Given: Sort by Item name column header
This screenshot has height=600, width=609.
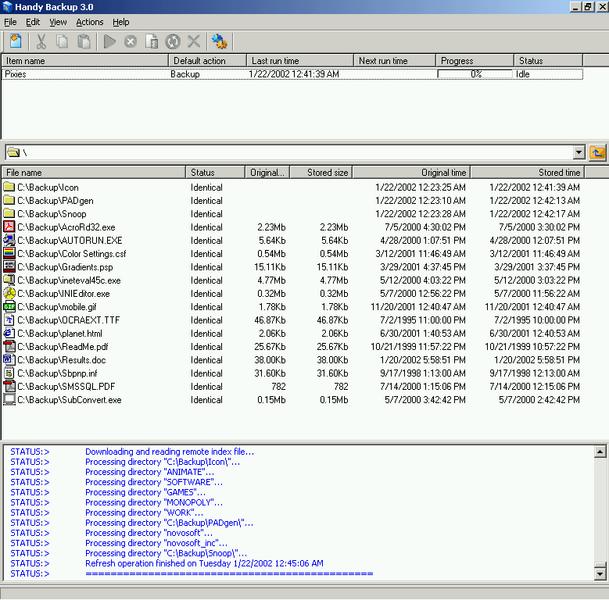Looking at the screenshot, I should [x=85, y=61].
